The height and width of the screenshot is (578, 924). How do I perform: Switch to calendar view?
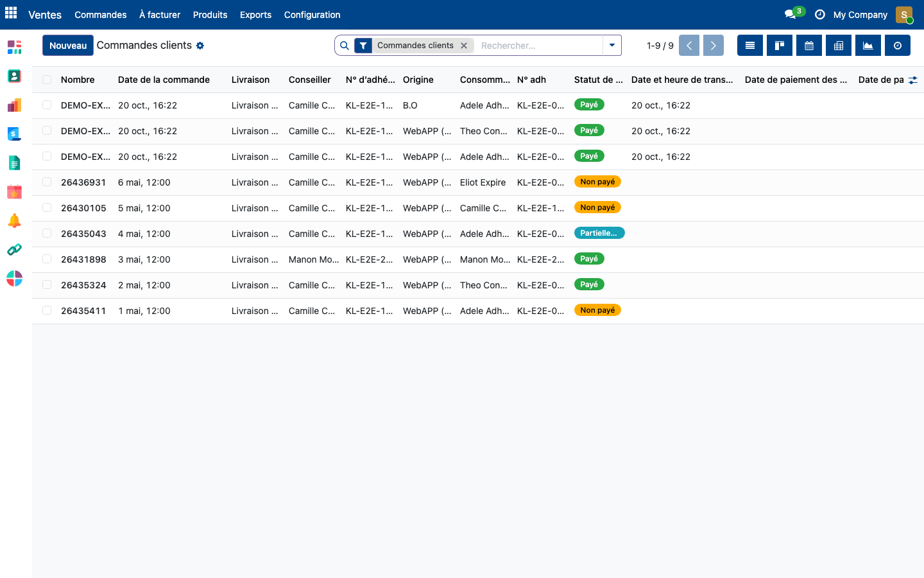click(x=809, y=46)
